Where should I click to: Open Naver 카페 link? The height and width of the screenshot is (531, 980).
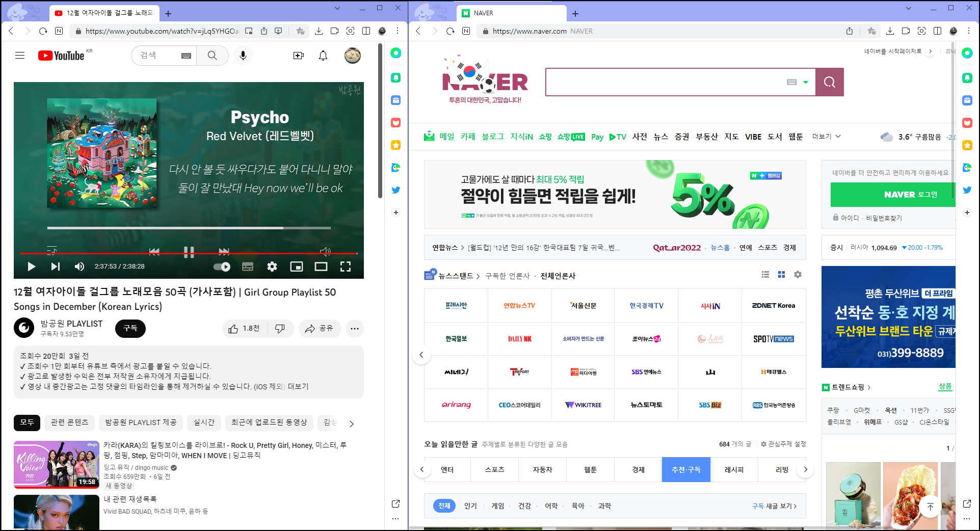(468, 137)
